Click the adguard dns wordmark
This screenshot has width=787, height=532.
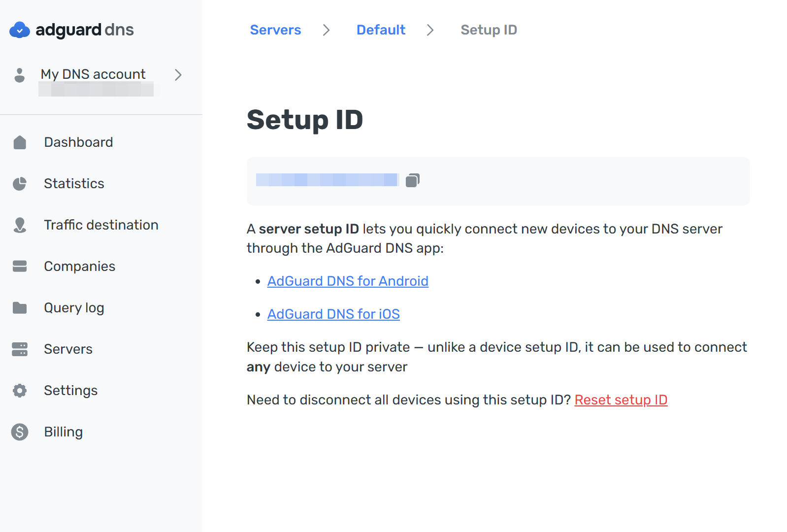(85, 30)
